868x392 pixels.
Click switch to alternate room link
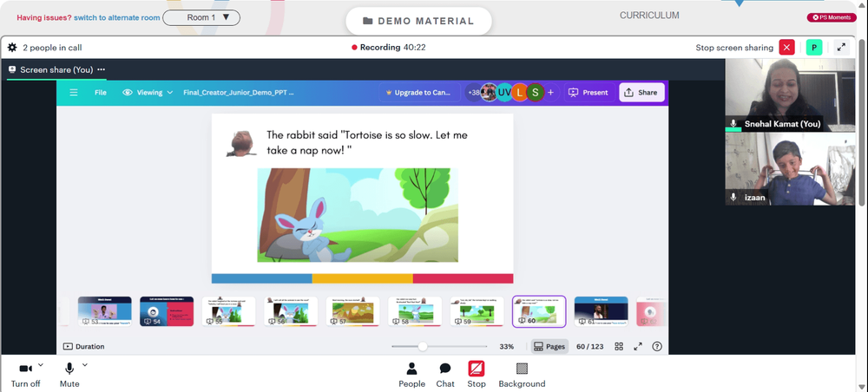point(117,17)
